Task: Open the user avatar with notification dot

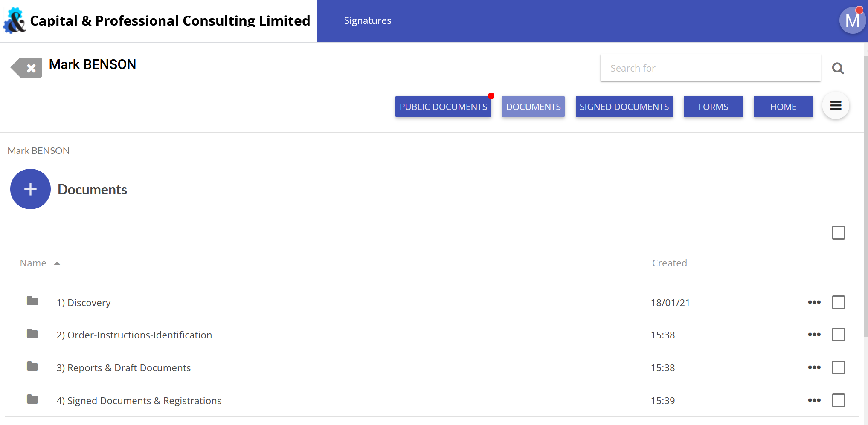Action: [852, 20]
